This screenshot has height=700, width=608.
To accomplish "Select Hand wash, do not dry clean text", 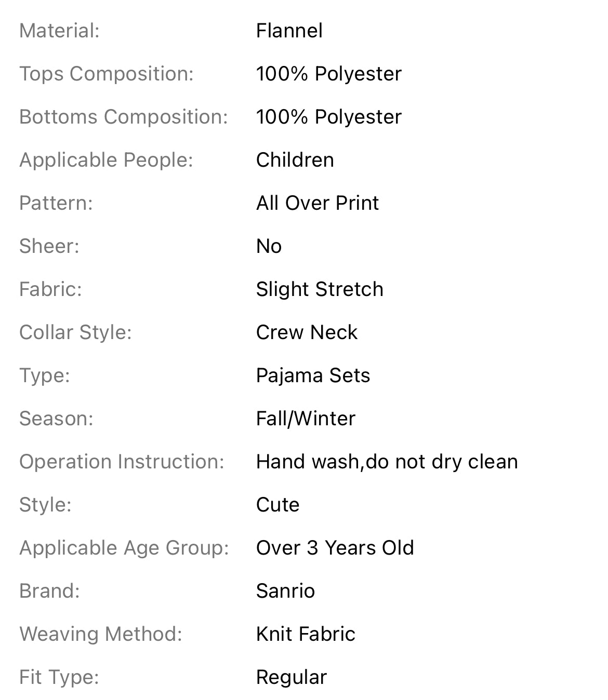I will point(387,462).
